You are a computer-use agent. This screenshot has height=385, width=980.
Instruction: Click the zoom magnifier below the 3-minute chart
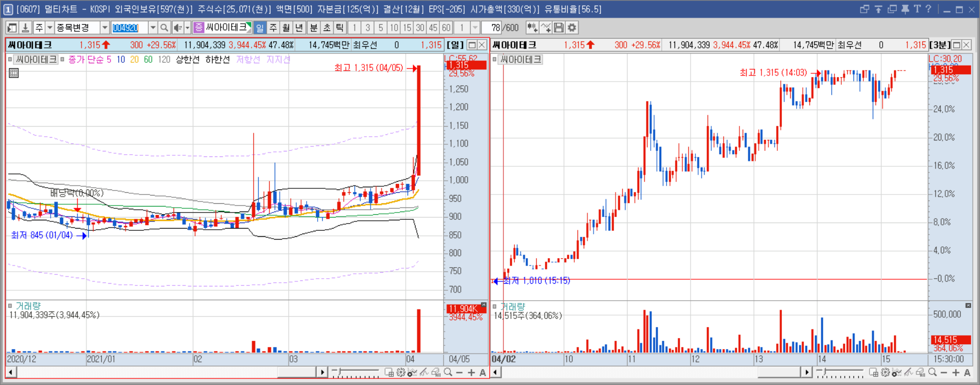[x=933, y=373]
